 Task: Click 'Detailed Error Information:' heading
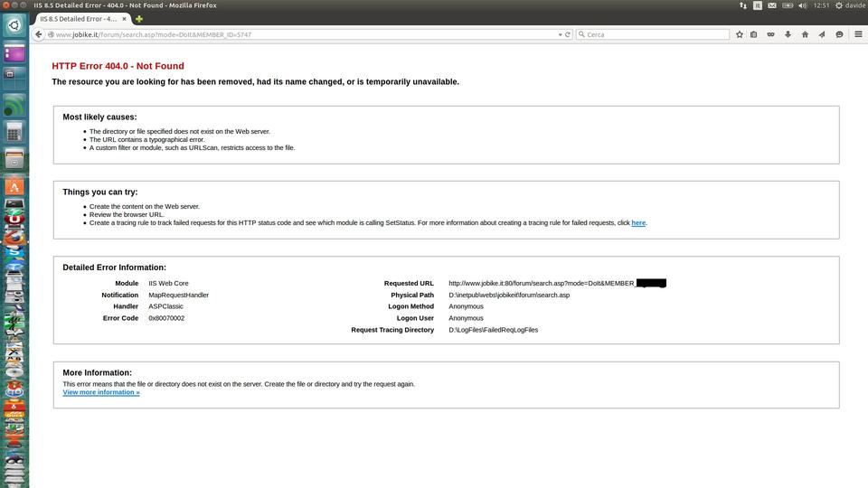(114, 267)
